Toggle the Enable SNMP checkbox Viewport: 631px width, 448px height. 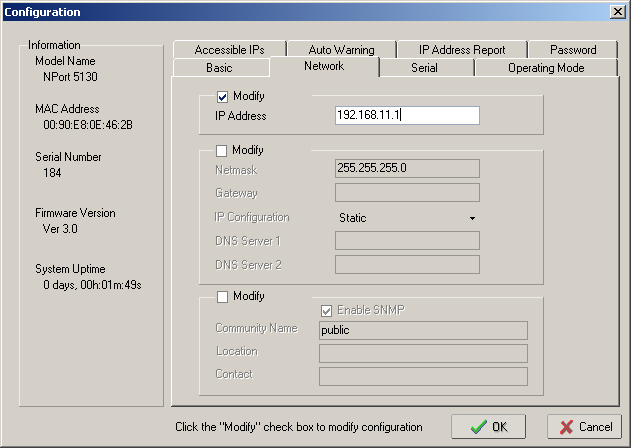click(x=327, y=310)
